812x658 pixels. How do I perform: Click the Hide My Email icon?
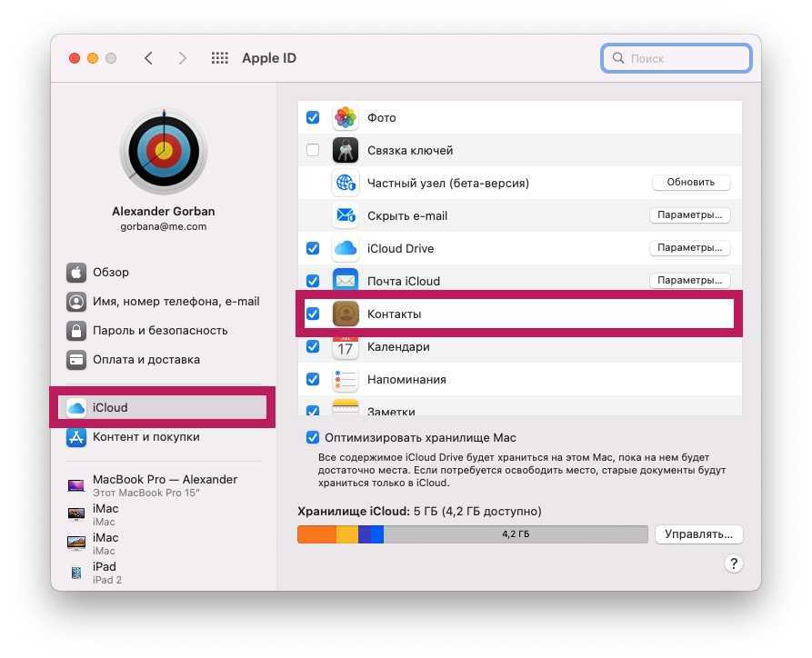tap(346, 215)
